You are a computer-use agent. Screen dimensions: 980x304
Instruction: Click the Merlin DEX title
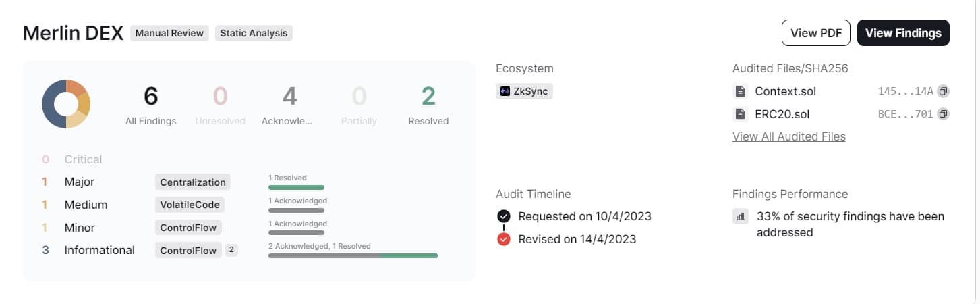click(x=73, y=33)
